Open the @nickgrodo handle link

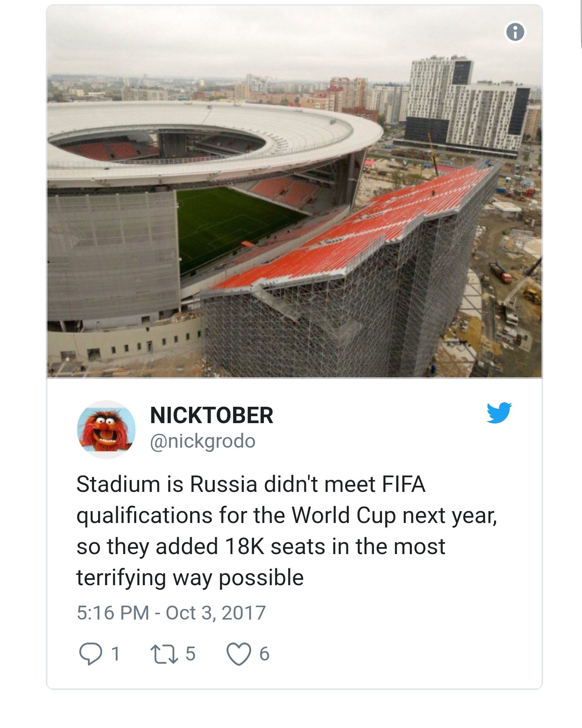202,441
